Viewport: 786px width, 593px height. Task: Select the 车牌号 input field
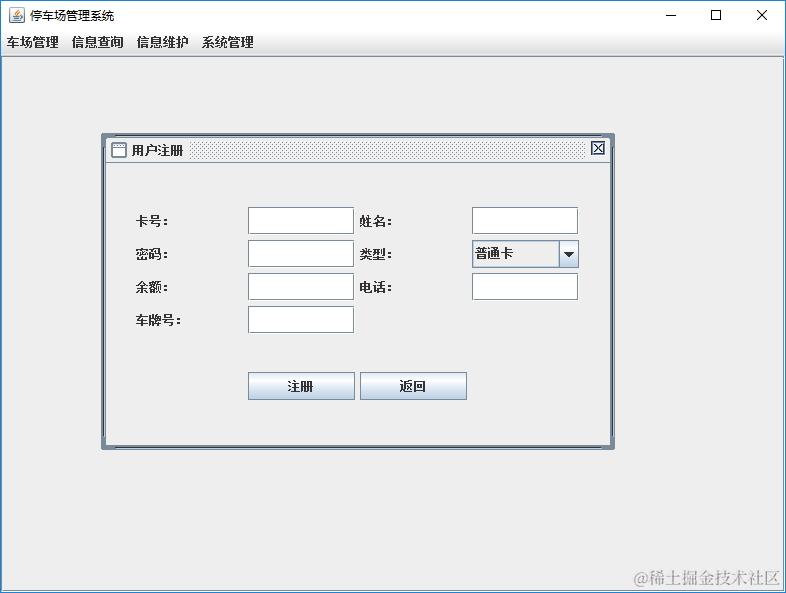[301, 320]
